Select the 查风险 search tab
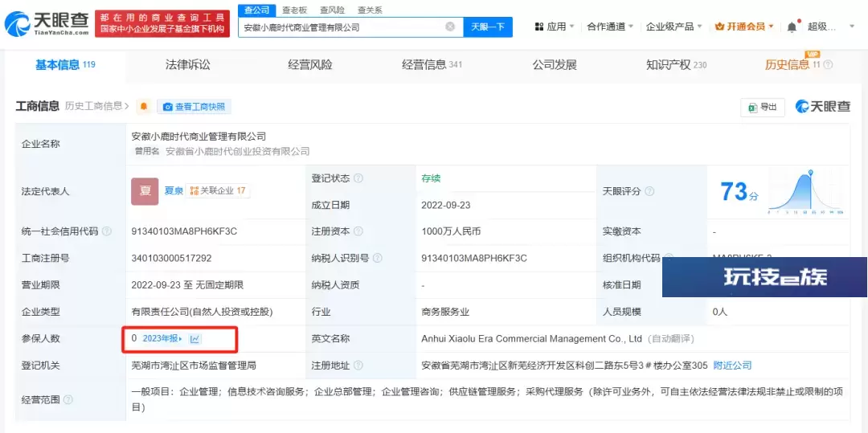 pos(332,10)
